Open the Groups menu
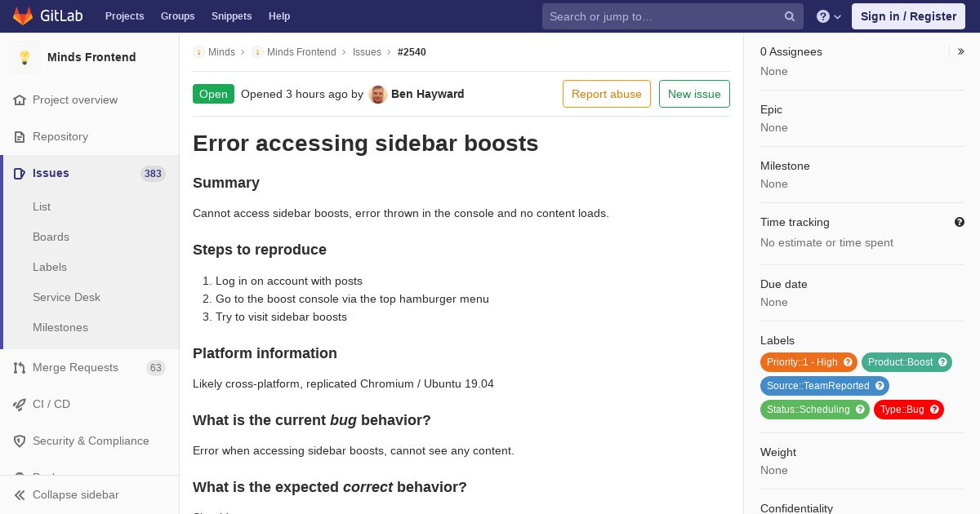Image resolution: width=980 pixels, height=514 pixels. point(177,16)
